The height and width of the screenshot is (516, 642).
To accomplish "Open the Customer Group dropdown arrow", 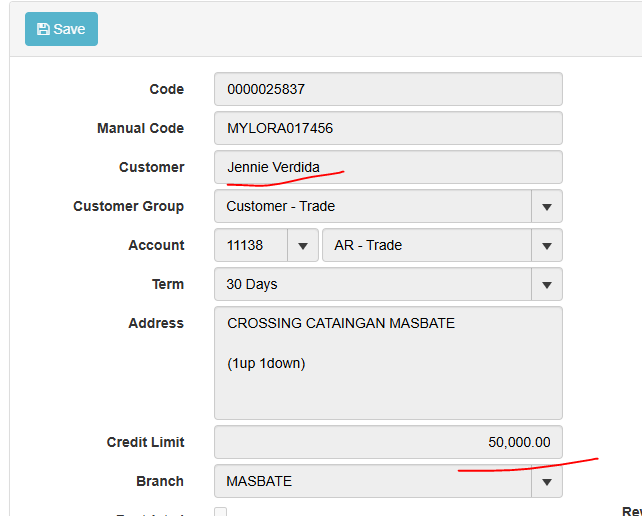I will pos(546,207).
